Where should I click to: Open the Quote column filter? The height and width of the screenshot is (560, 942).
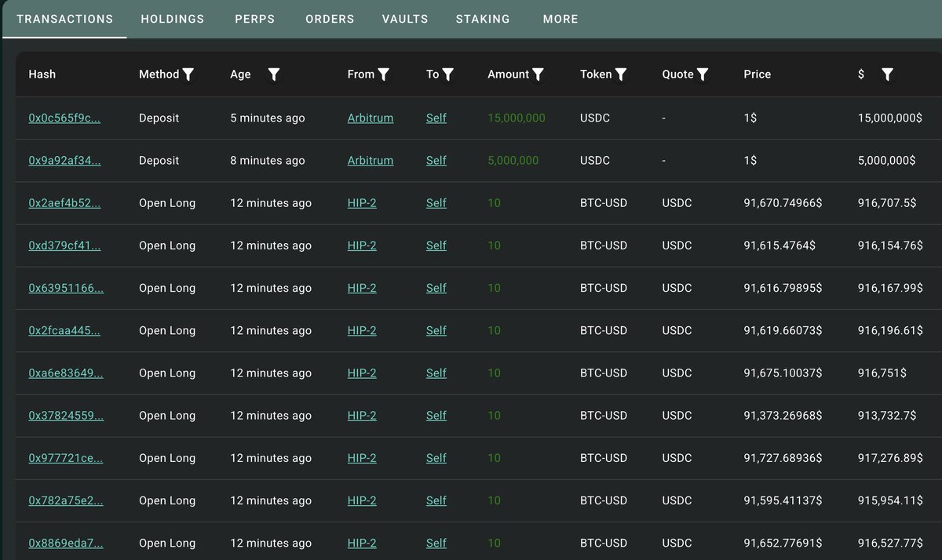coord(704,75)
